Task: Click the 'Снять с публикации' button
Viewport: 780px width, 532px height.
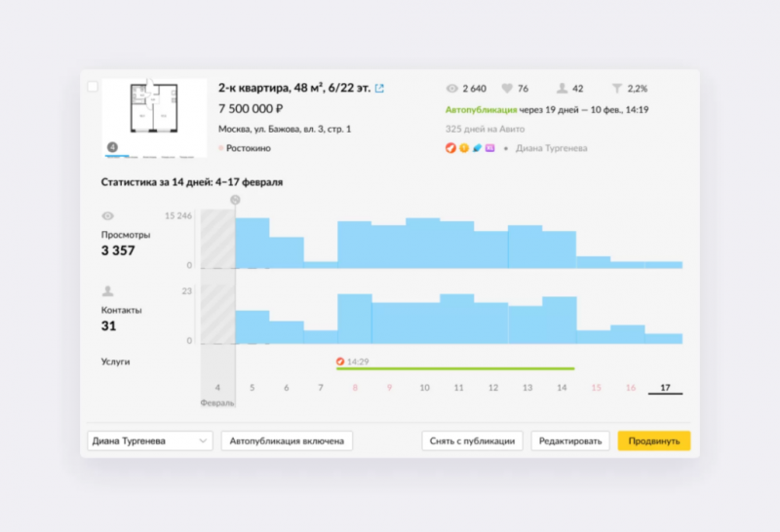Action: click(x=473, y=440)
